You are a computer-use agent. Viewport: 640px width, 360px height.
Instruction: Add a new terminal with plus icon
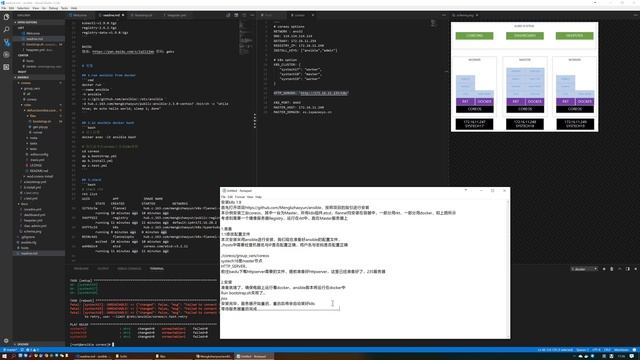click(x=604, y=269)
